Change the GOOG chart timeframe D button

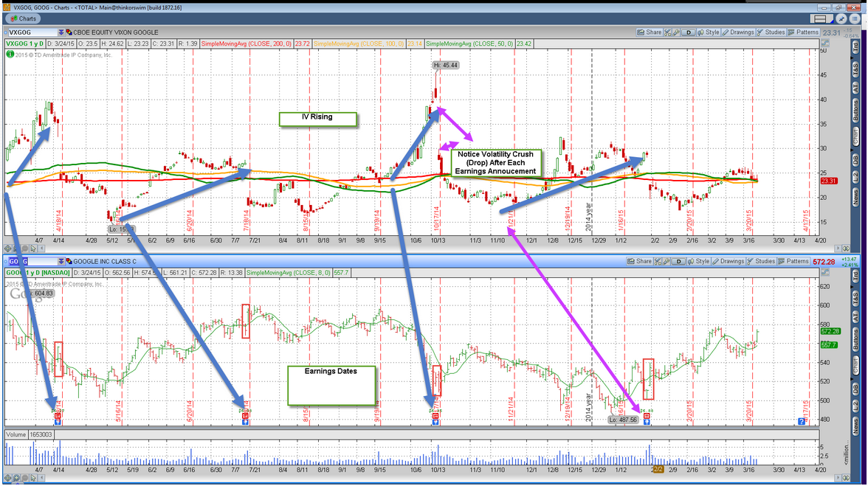[679, 262]
